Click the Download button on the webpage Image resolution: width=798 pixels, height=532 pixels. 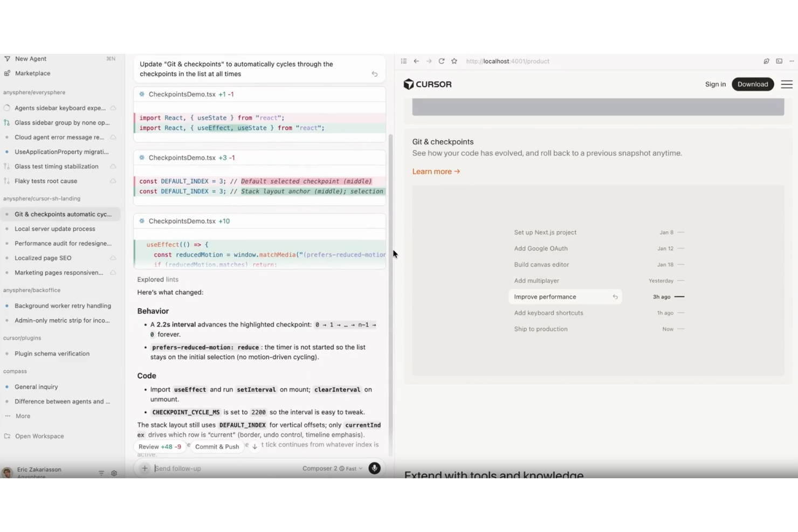click(x=753, y=84)
